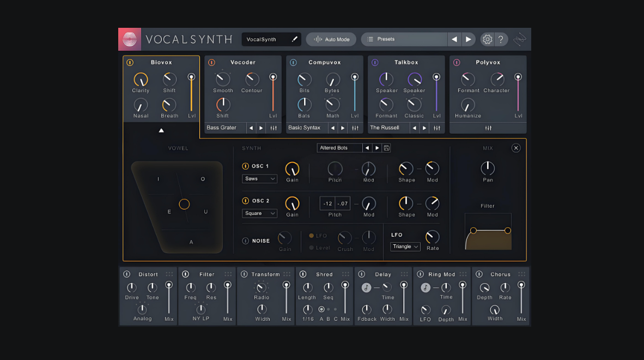Select next Talkbox preset after The Russell
The width and height of the screenshot is (644, 360).
[424, 128]
